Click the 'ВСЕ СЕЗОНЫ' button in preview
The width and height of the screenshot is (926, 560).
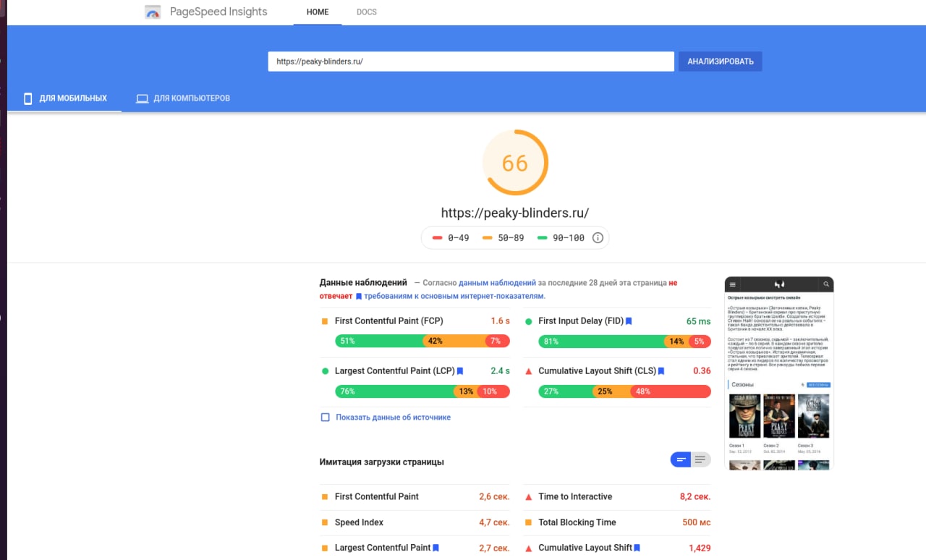point(818,385)
